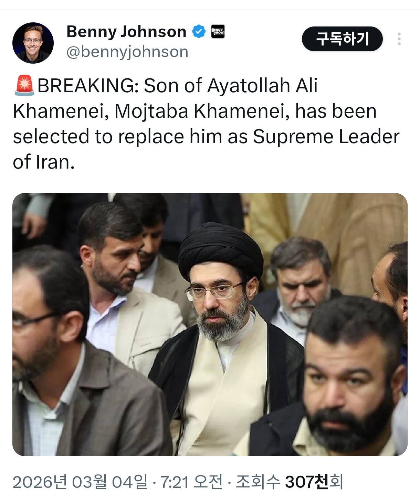Open Benny Johnson's profile avatar
This screenshot has width=420, height=504.
(x=33, y=43)
